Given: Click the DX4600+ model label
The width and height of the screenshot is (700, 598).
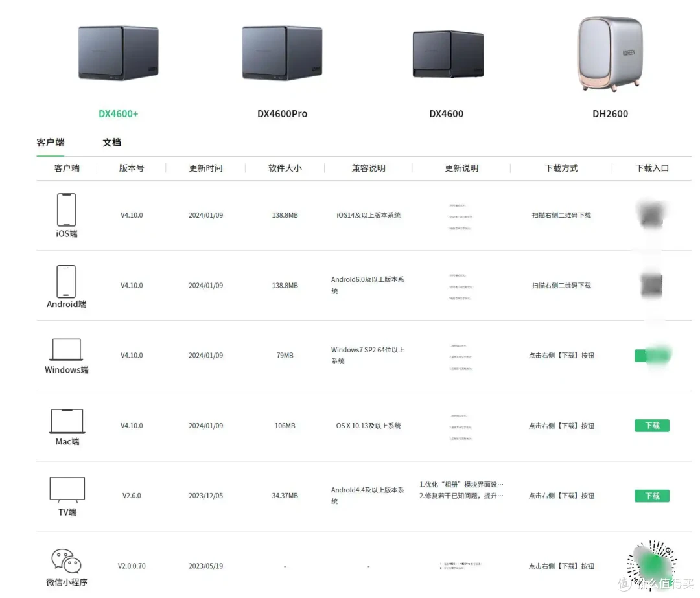Looking at the screenshot, I should [119, 114].
